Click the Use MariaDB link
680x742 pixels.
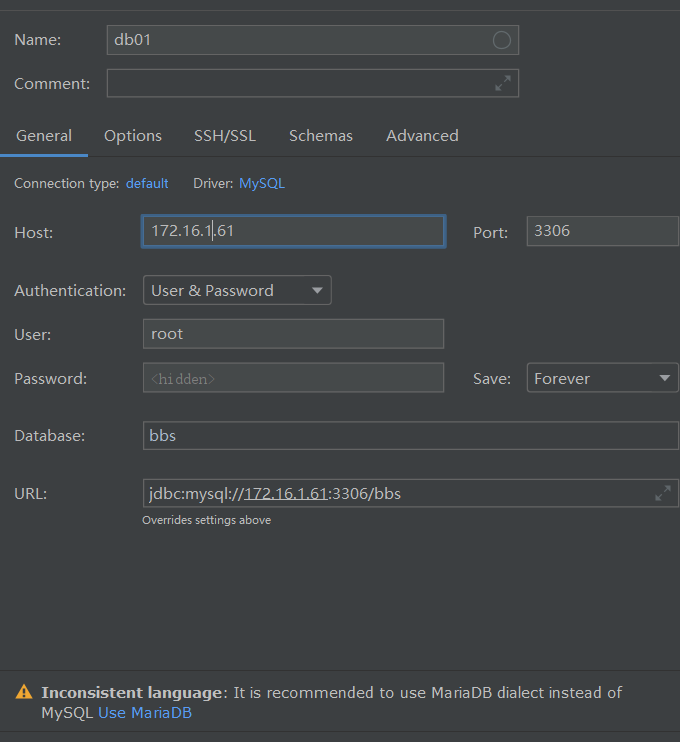[x=145, y=713]
